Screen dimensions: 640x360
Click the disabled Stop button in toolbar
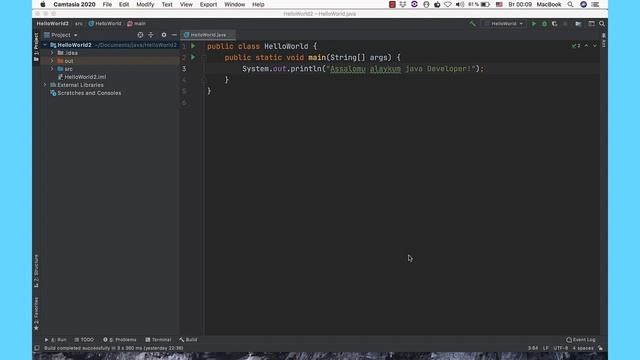[x=565, y=24]
